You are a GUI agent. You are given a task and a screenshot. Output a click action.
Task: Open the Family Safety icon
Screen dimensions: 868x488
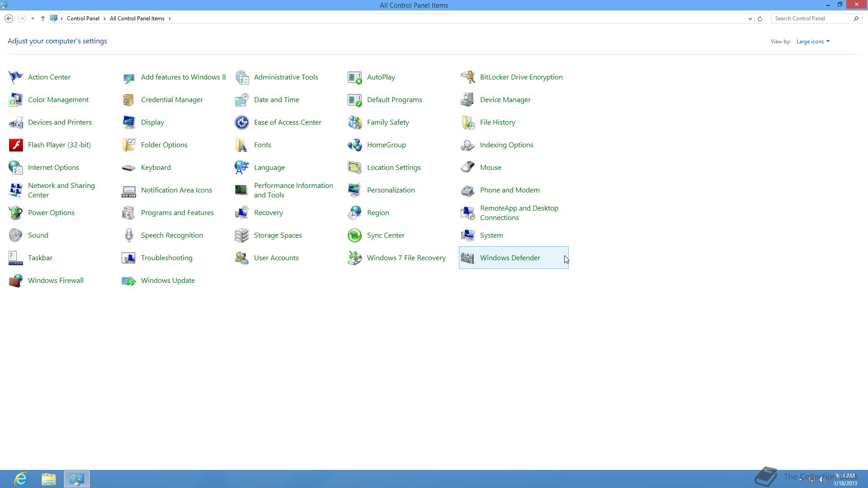click(355, 122)
